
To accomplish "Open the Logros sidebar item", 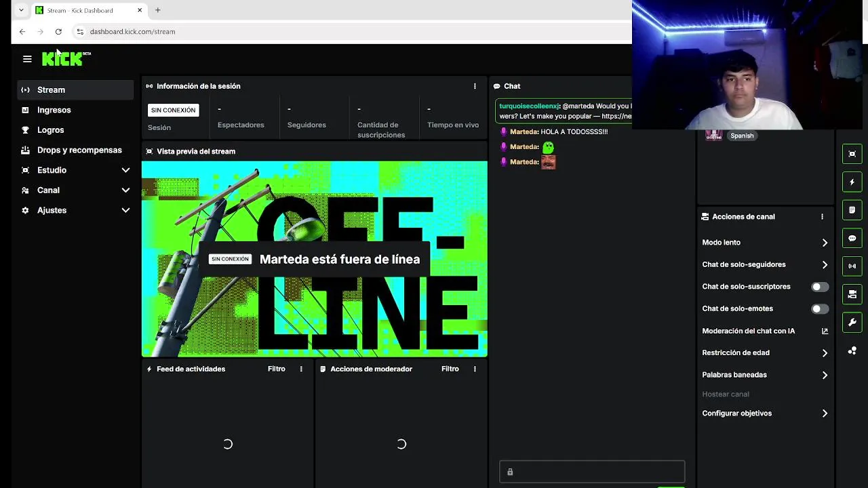I will tap(75, 130).
